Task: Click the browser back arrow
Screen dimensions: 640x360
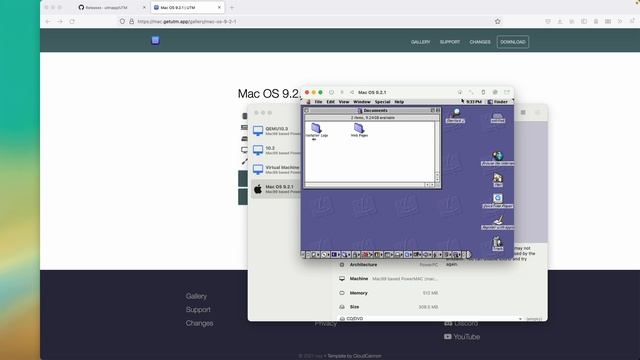Action: coord(48,21)
